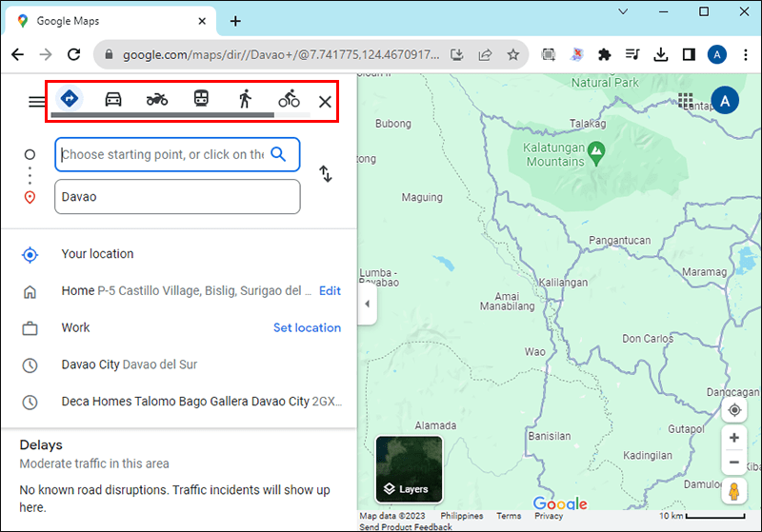Select the Google Maps tab
762x532 pixels.
click(x=110, y=21)
